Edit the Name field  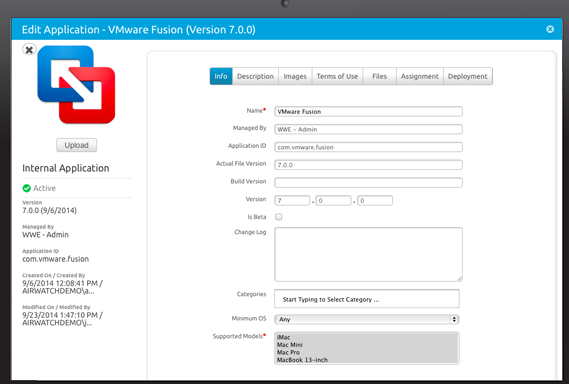tap(368, 111)
